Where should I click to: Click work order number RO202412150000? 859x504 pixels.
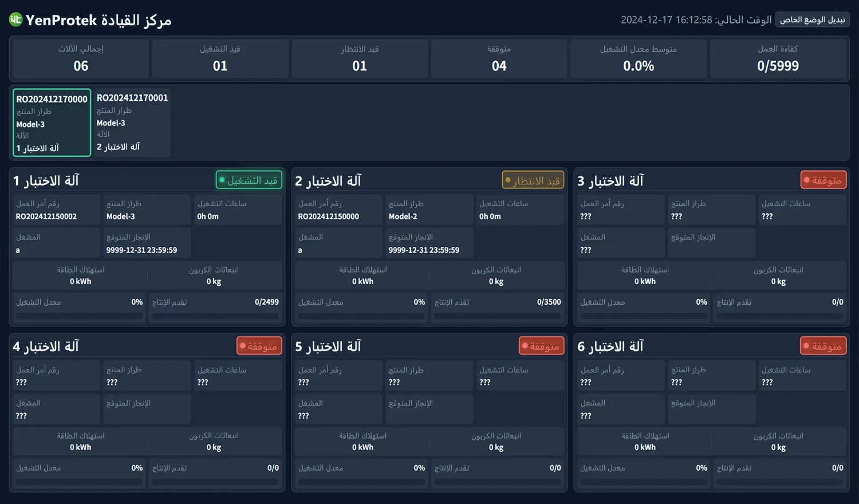point(329,216)
